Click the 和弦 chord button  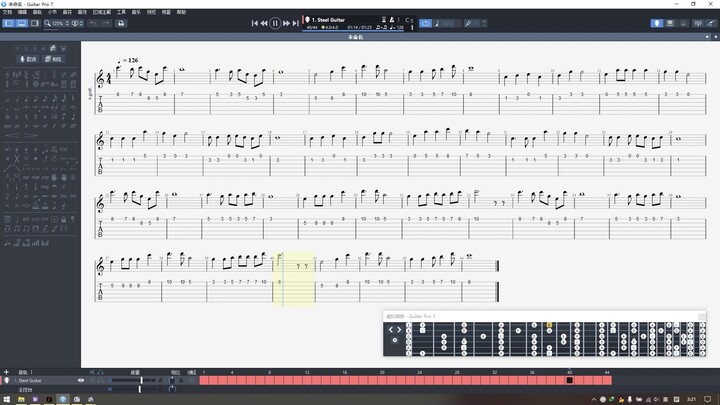53,59
